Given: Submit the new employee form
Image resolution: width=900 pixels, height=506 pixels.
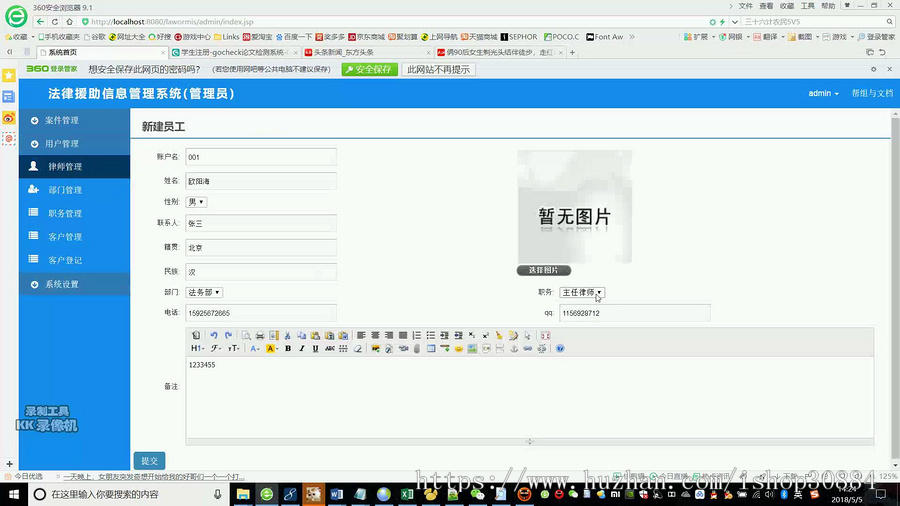Looking at the screenshot, I should 149,461.
